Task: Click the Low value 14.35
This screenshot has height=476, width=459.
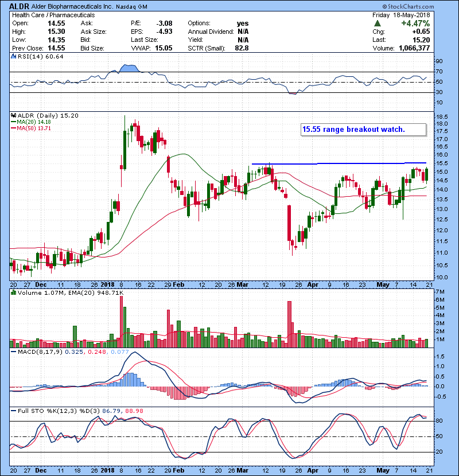Action: [56, 40]
